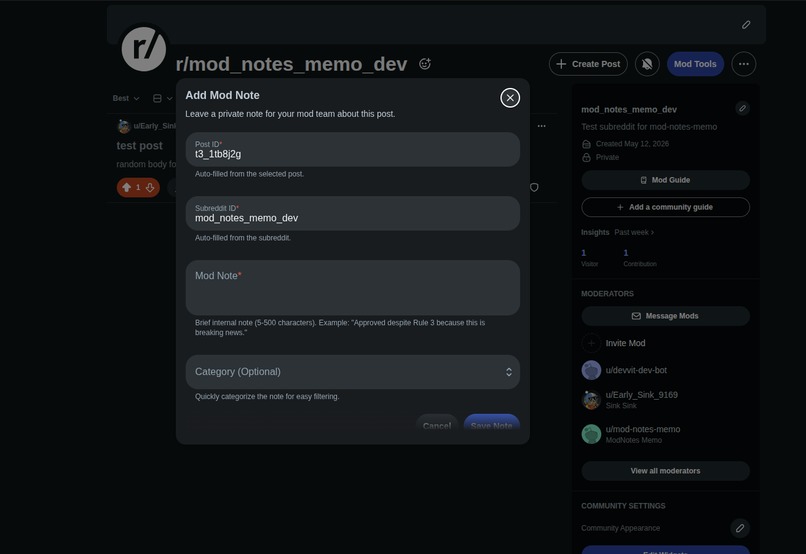Screen dimensions: 806x554
Task: Downvote the test post
Action: pyautogui.click(x=150, y=188)
